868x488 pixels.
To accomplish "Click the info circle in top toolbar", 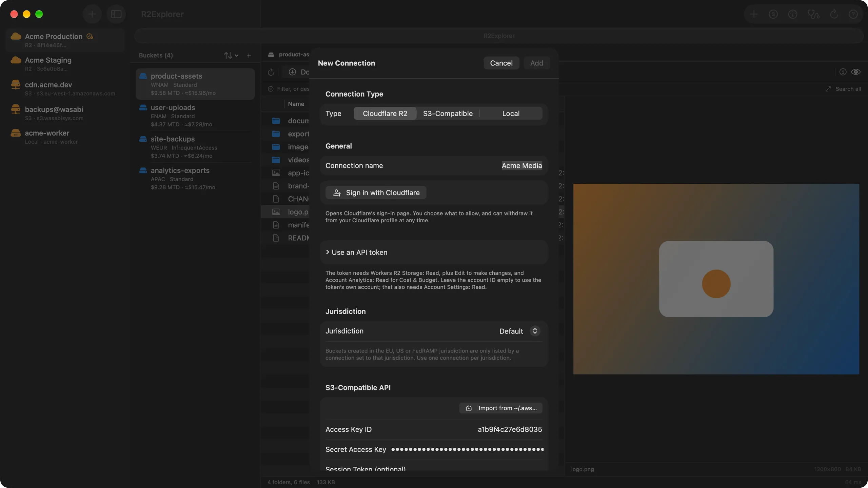I will click(792, 14).
